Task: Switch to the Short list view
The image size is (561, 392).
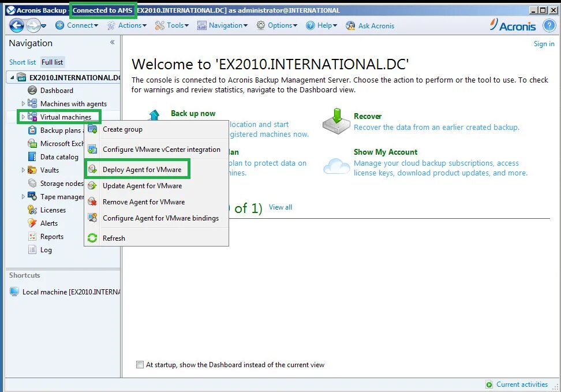Action: point(23,62)
